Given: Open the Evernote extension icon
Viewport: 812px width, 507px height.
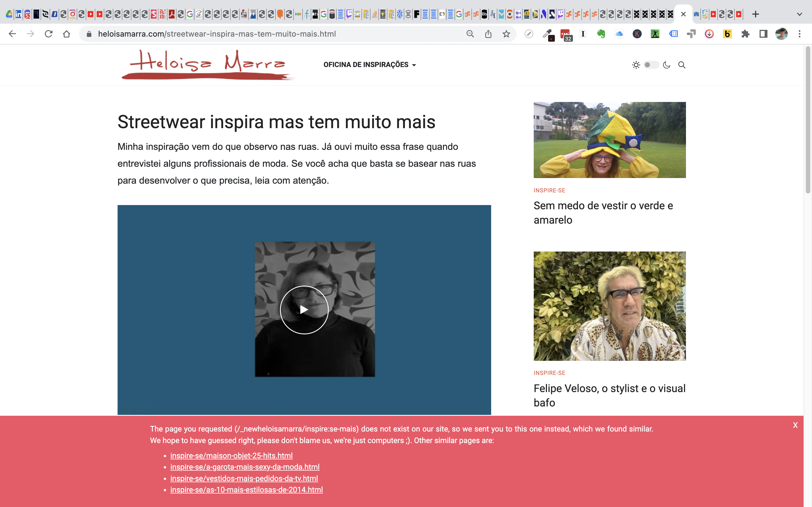Looking at the screenshot, I should (x=601, y=34).
